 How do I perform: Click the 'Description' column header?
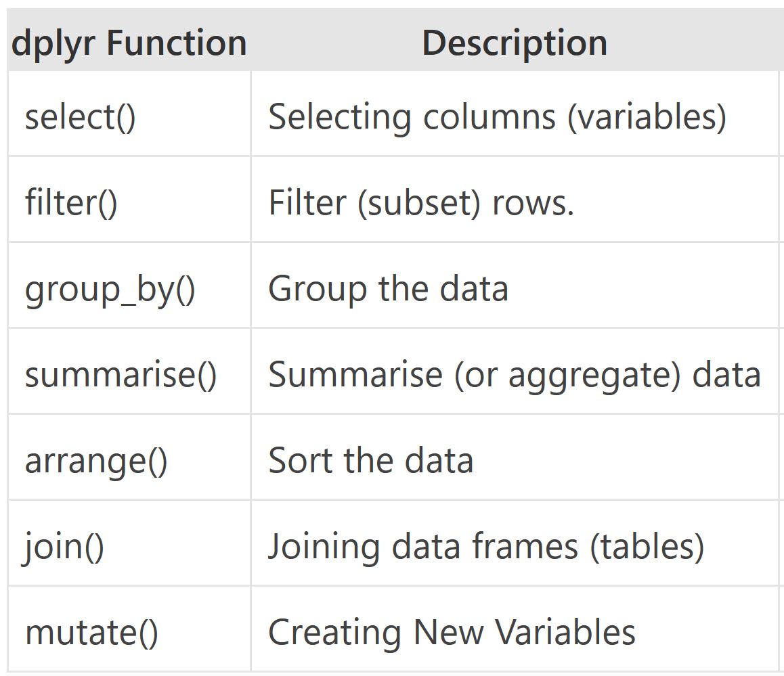tap(515, 43)
